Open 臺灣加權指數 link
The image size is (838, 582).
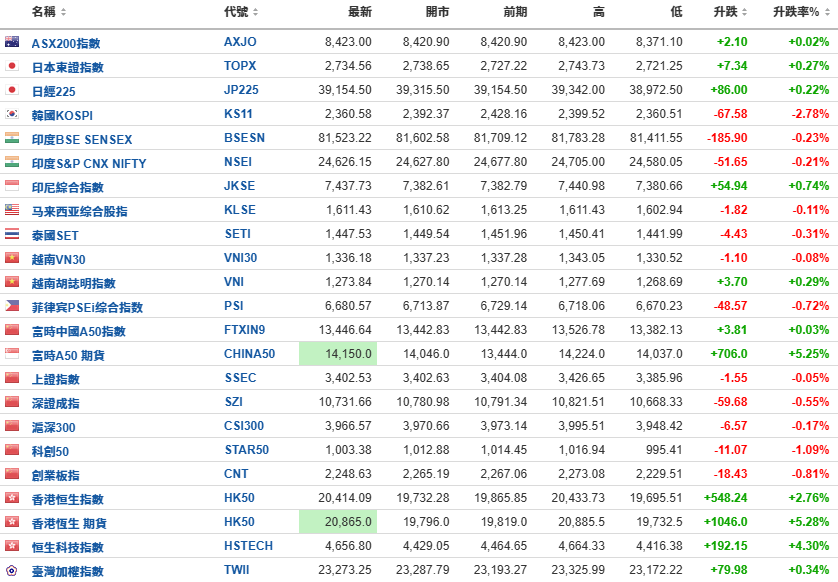tap(67, 572)
